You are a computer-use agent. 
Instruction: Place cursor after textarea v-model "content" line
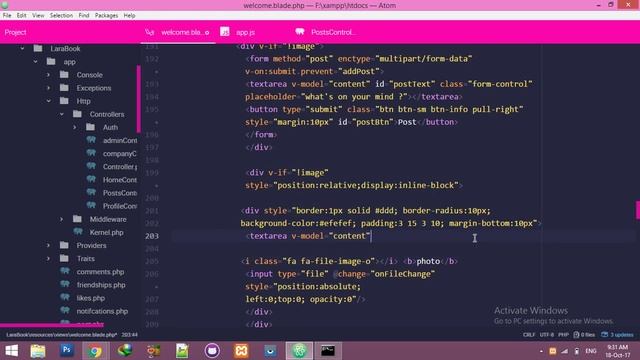[371, 236]
